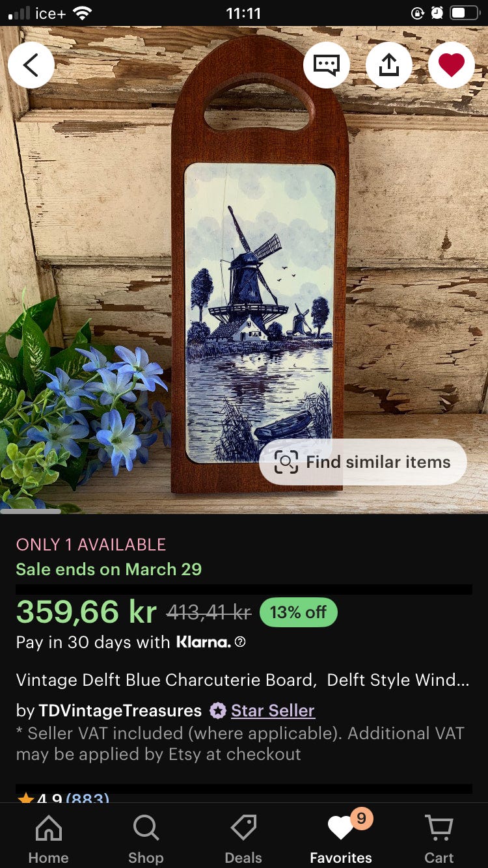The height and width of the screenshot is (868, 488).
Task: Switch to the Deals tab
Action: coord(243,839)
